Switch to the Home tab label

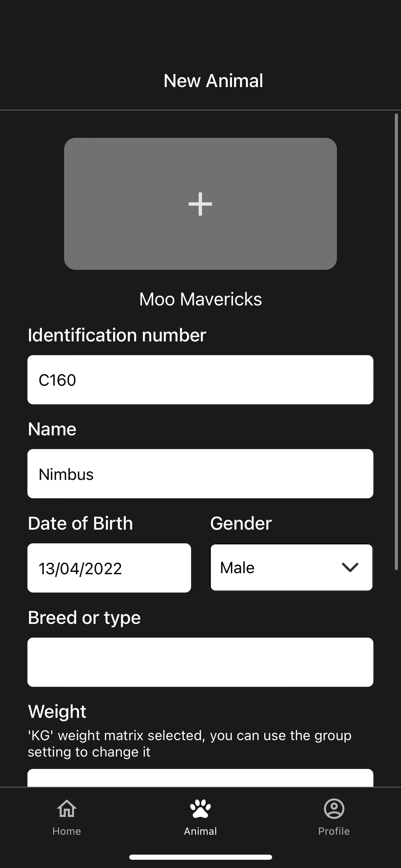[66, 831]
